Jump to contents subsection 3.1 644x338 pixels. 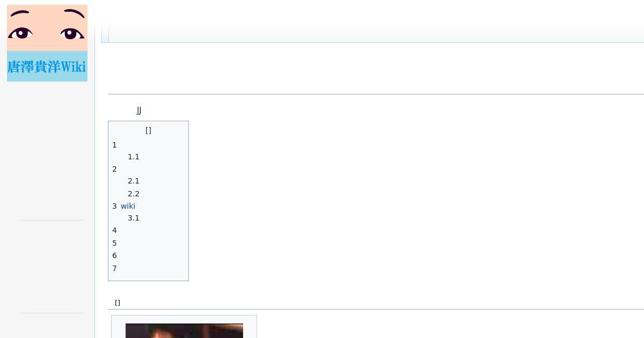tap(134, 218)
